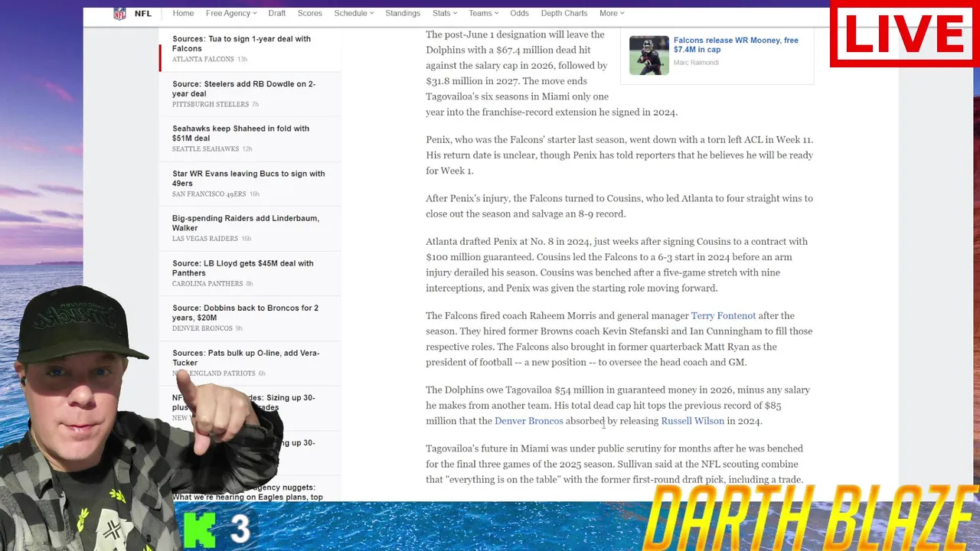Open the Standings nav item
The height and width of the screenshot is (551, 980).
(403, 13)
